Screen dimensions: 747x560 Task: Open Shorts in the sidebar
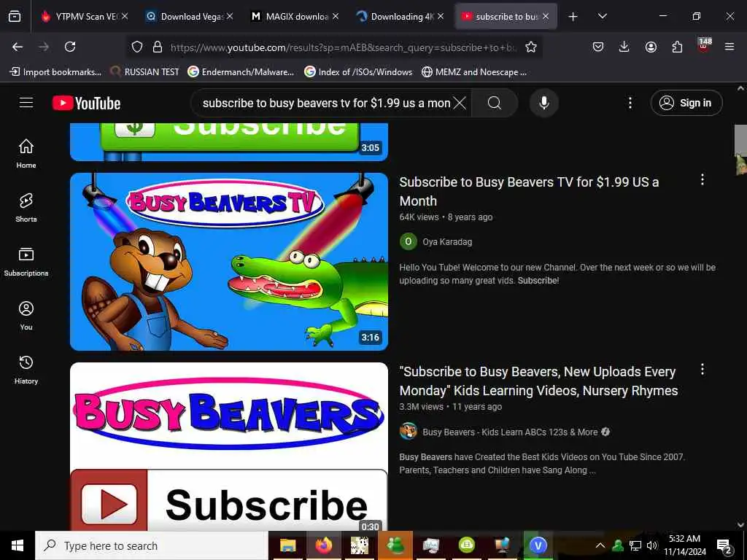(26, 208)
